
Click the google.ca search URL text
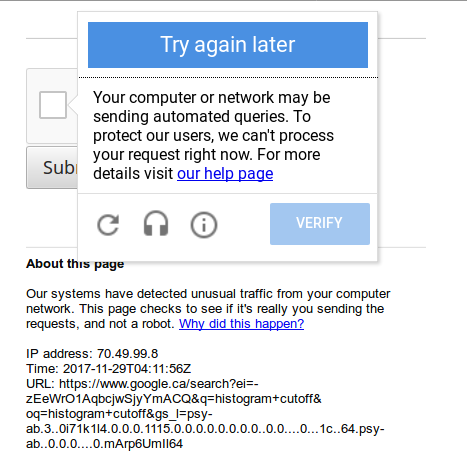click(205, 413)
